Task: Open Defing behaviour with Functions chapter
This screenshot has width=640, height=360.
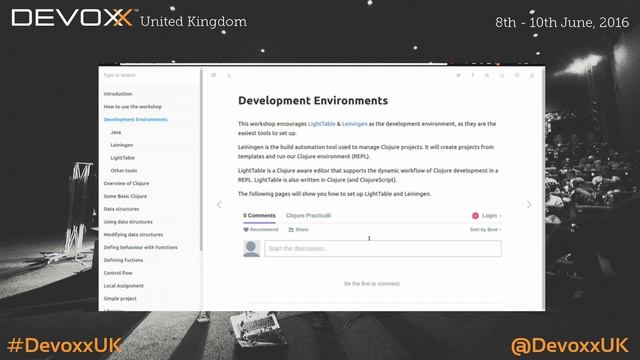Action: (x=140, y=247)
